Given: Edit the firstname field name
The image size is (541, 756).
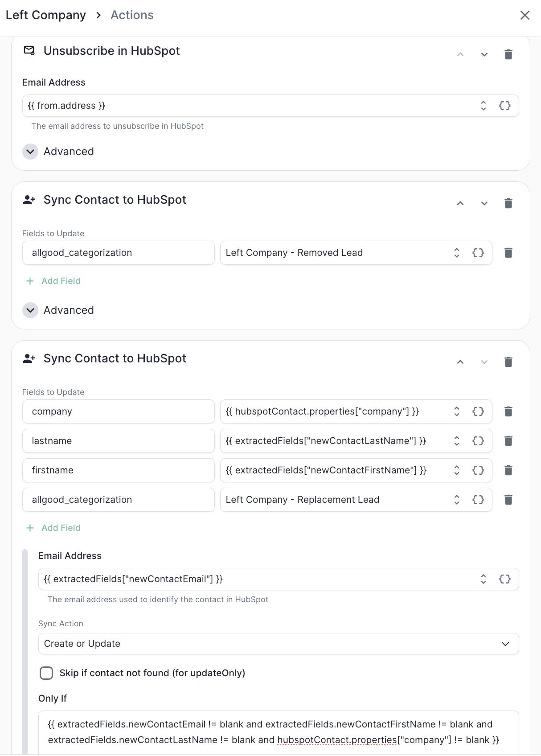Looking at the screenshot, I should (119, 470).
